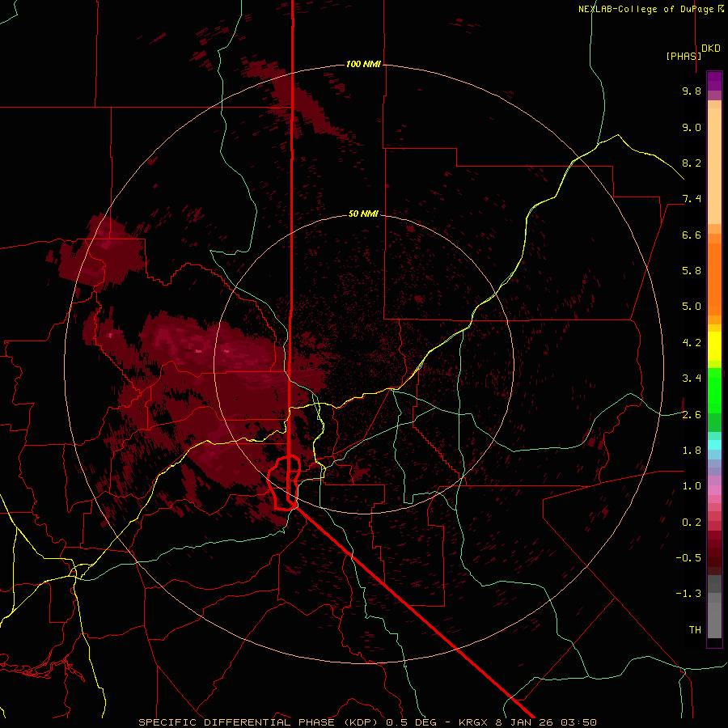This screenshot has height=728, width=728.
Task: Pick the purple segment atop the color bar
Action: 714,81
